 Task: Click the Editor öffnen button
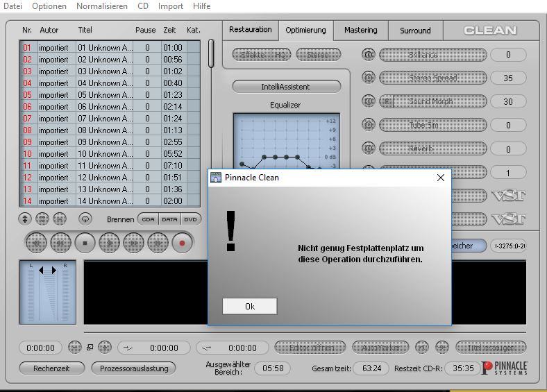point(310,348)
